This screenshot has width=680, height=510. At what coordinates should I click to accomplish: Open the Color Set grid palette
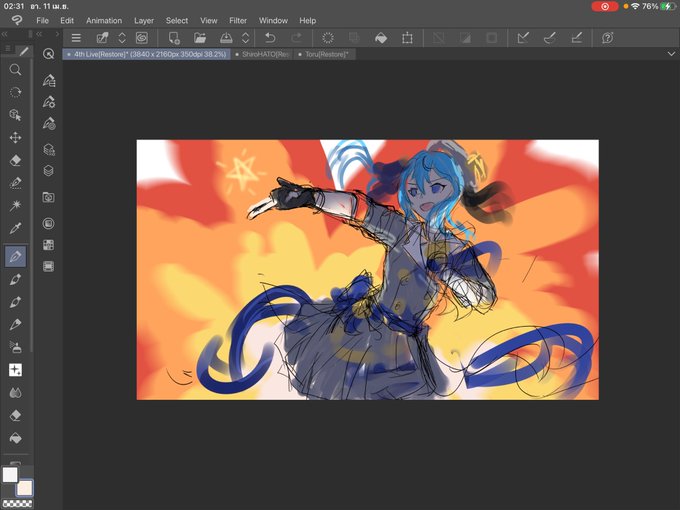pyautogui.click(x=49, y=245)
